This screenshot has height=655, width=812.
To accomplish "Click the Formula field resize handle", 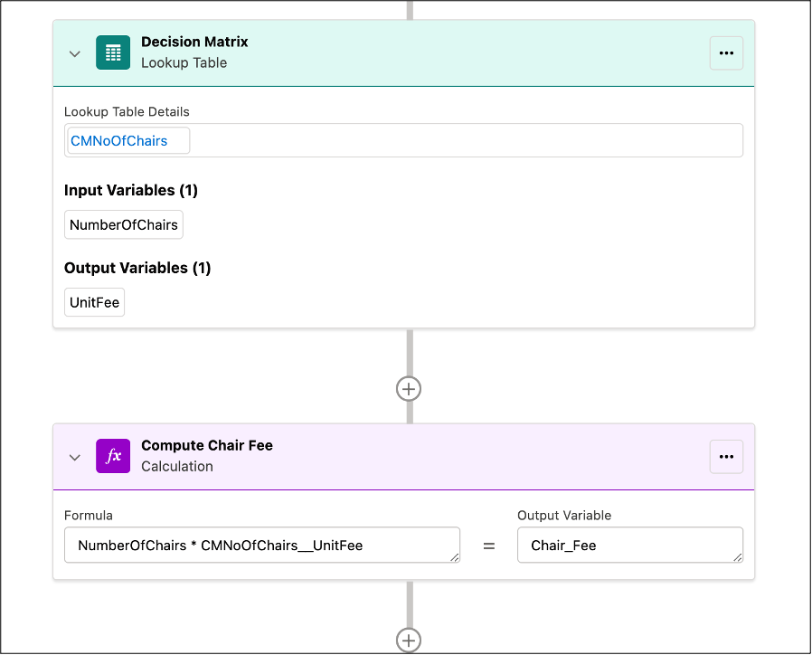I will pos(454,557).
